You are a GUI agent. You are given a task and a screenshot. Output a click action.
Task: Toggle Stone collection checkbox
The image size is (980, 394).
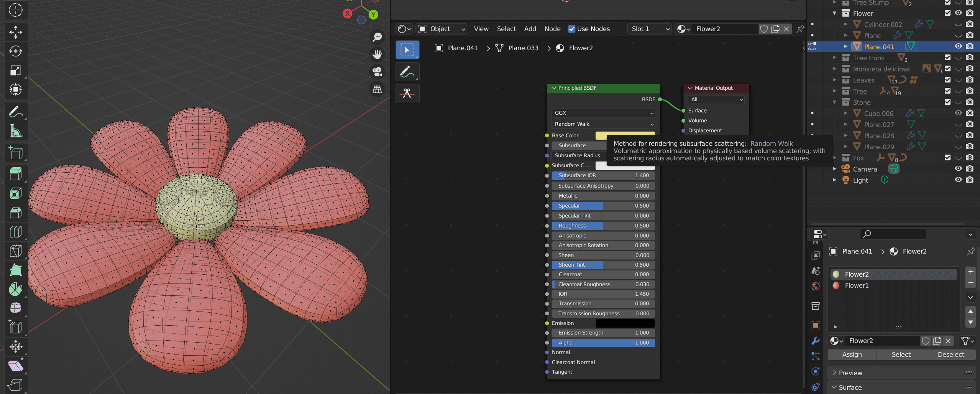[947, 102]
